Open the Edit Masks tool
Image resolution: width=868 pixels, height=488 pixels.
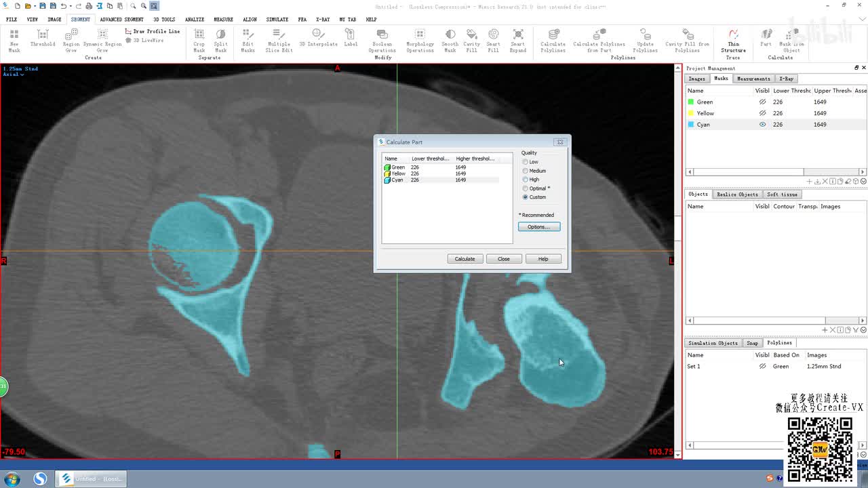pos(248,41)
